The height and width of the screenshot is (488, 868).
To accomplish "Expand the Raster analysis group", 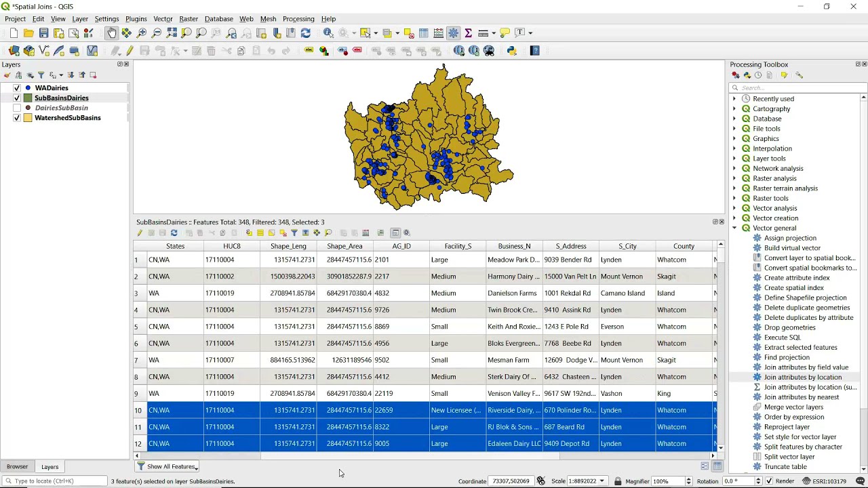I will pos(734,178).
